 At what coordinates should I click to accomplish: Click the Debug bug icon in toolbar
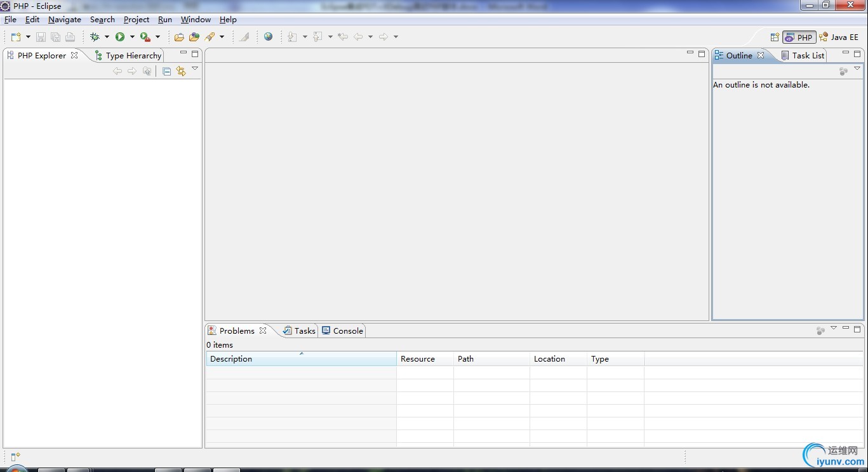click(95, 37)
